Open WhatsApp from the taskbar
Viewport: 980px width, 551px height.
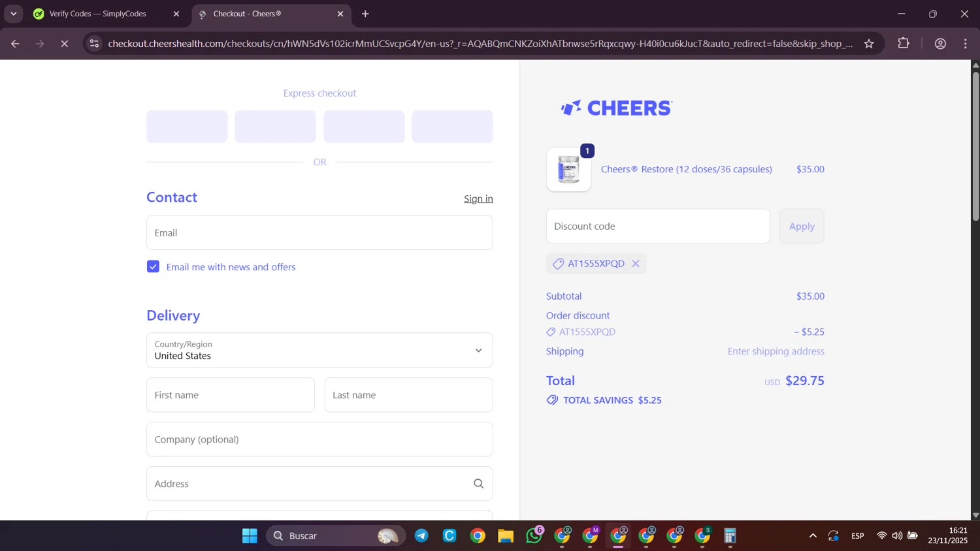534,536
